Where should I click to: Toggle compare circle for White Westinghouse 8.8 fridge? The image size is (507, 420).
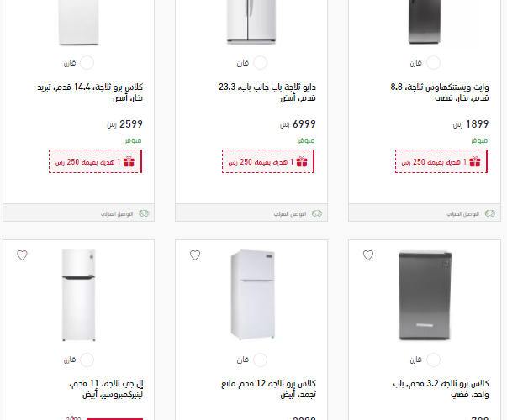click(x=433, y=63)
